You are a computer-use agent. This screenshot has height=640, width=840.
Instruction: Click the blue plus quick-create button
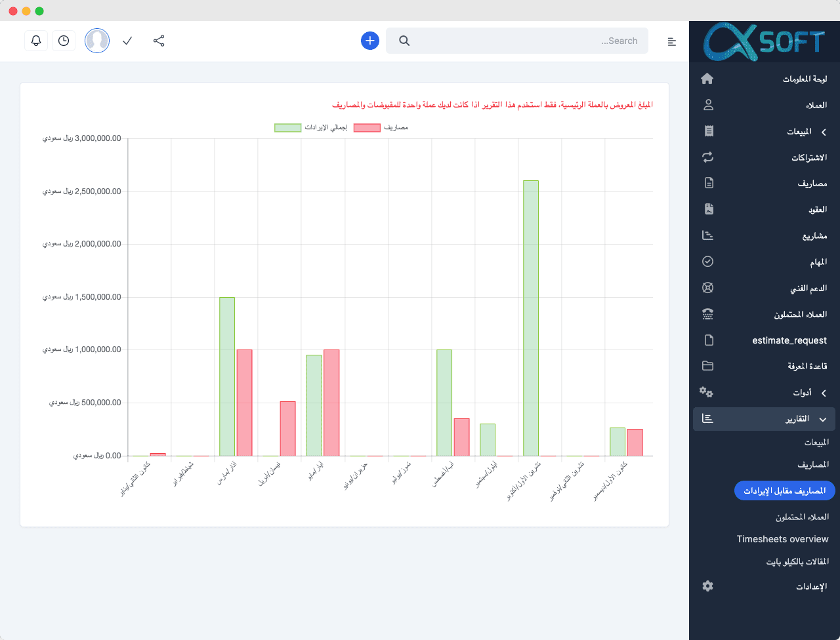[370, 41]
